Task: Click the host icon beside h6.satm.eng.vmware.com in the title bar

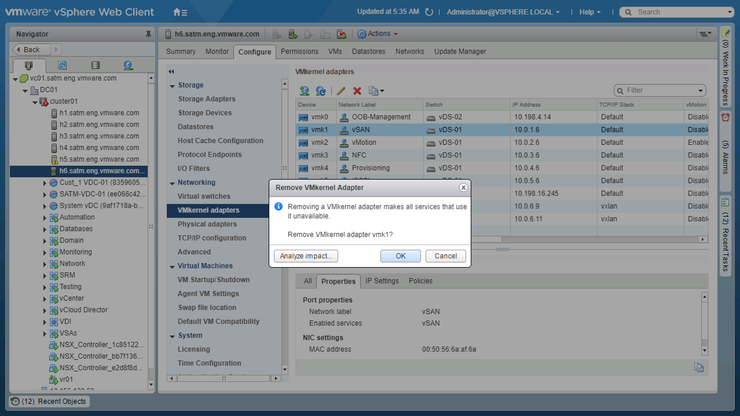Action: (x=168, y=34)
